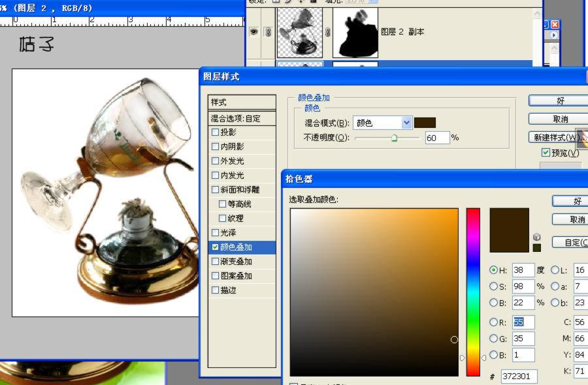Click the small web-safe color swatch

click(x=537, y=247)
